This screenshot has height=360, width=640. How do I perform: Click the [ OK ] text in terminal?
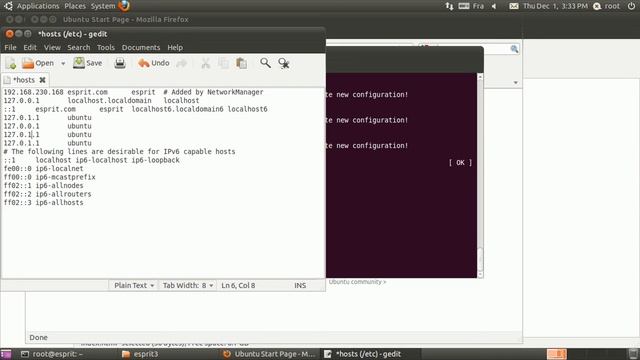click(x=460, y=162)
